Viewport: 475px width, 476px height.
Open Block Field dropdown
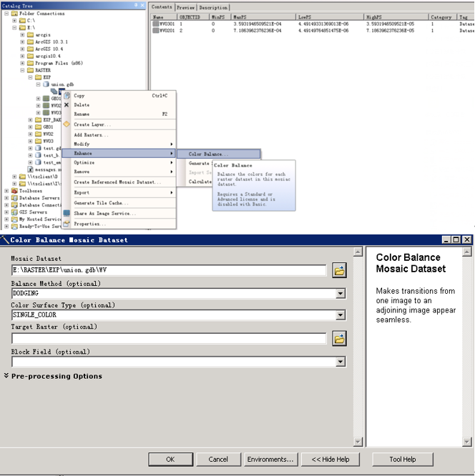(341, 362)
